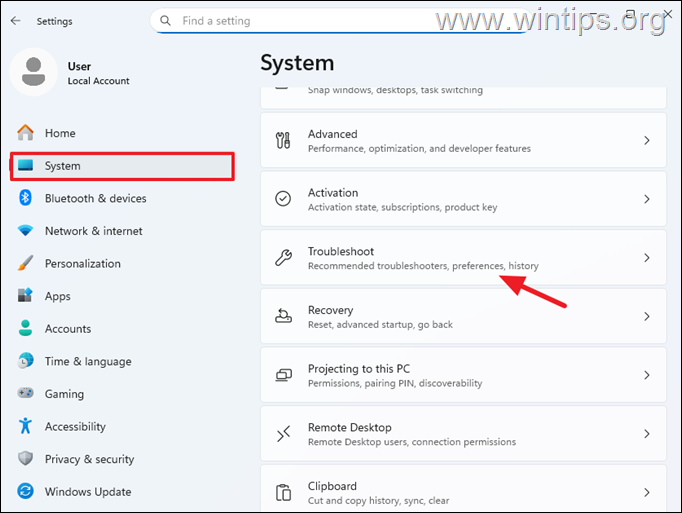This screenshot has width=682, height=513.
Task: Open Accessibility settings category
Action: (122, 426)
